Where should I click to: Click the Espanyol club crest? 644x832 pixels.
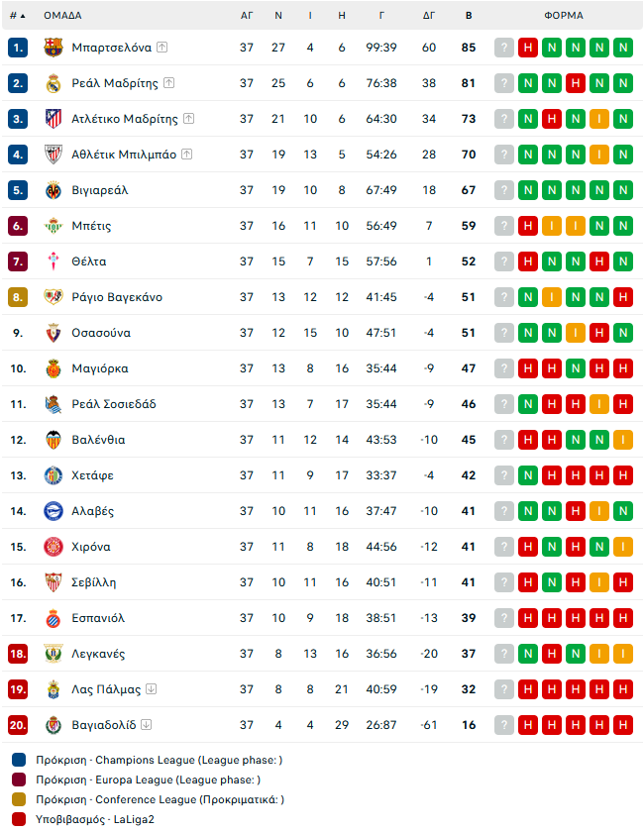(54, 618)
